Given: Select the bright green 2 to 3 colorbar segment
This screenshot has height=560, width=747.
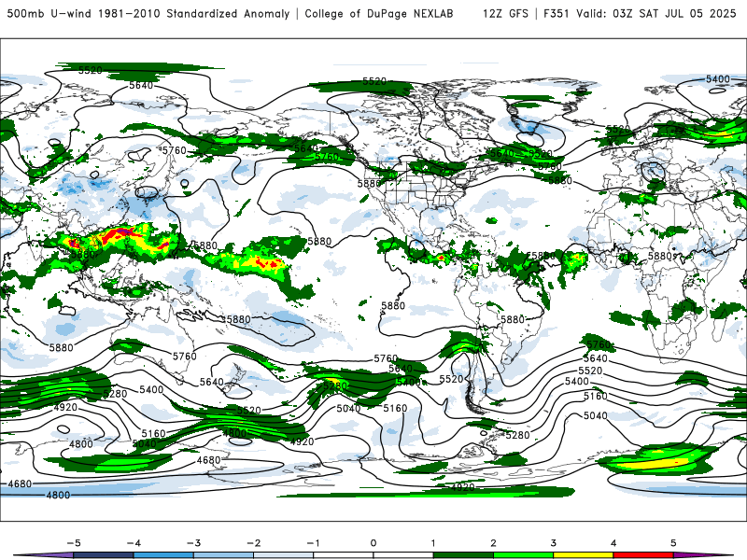Looking at the screenshot, I should click(x=523, y=555).
